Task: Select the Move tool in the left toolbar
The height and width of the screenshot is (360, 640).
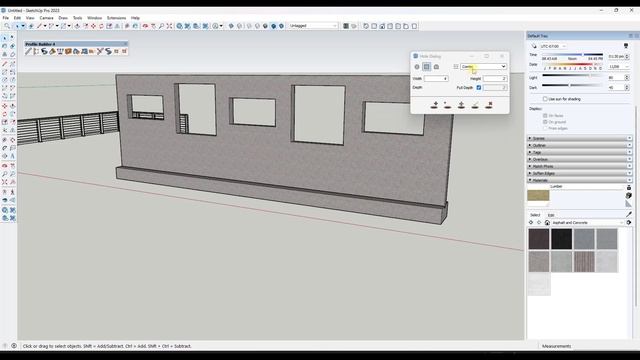Action: coord(4,106)
